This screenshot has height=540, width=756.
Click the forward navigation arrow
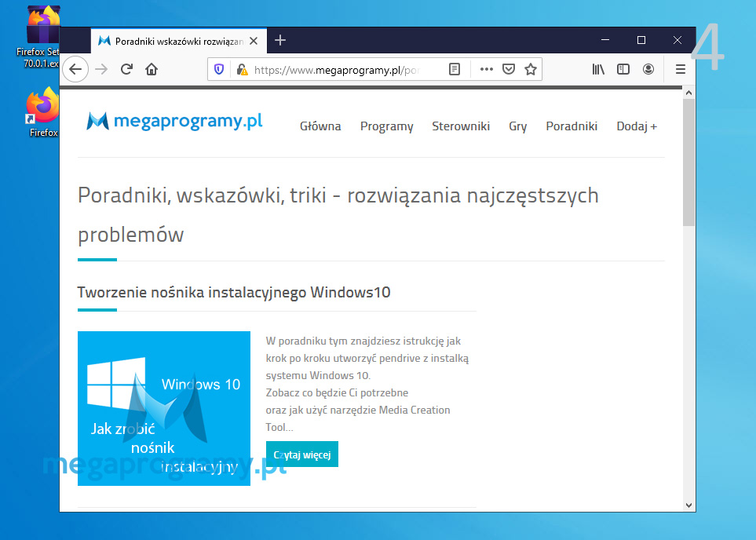point(101,69)
